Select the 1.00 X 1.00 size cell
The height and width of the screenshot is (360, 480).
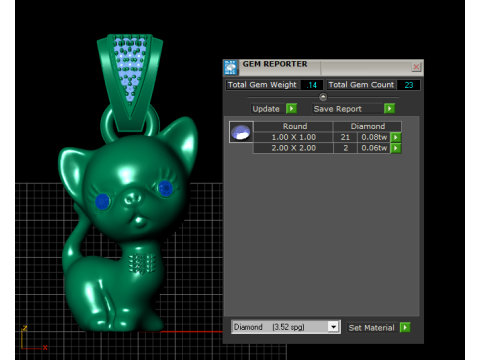294,137
